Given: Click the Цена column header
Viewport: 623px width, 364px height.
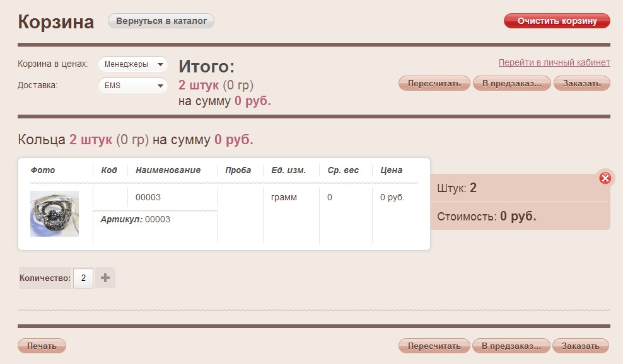Looking at the screenshot, I should coord(392,170).
